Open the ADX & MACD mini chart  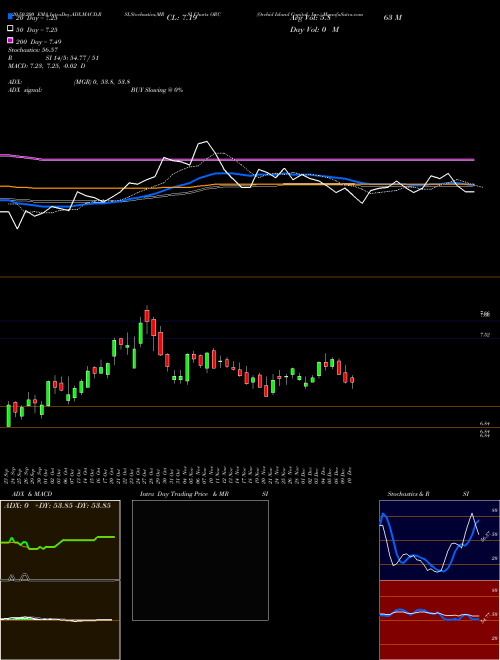60,580
